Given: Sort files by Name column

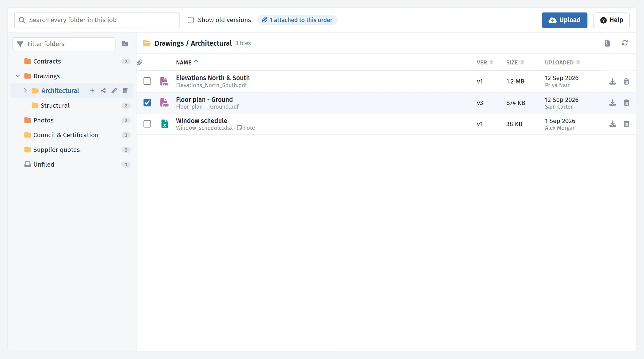Looking at the screenshot, I should (187, 62).
